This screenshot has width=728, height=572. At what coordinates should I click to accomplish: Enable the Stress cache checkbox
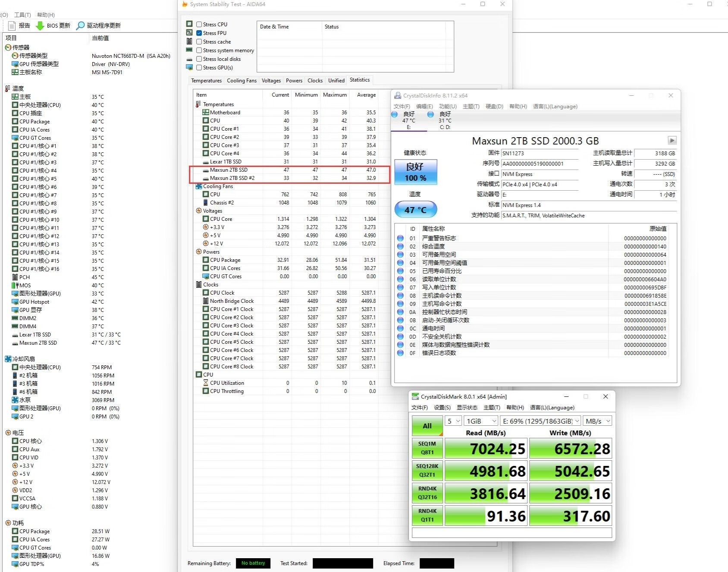tap(199, 42)
